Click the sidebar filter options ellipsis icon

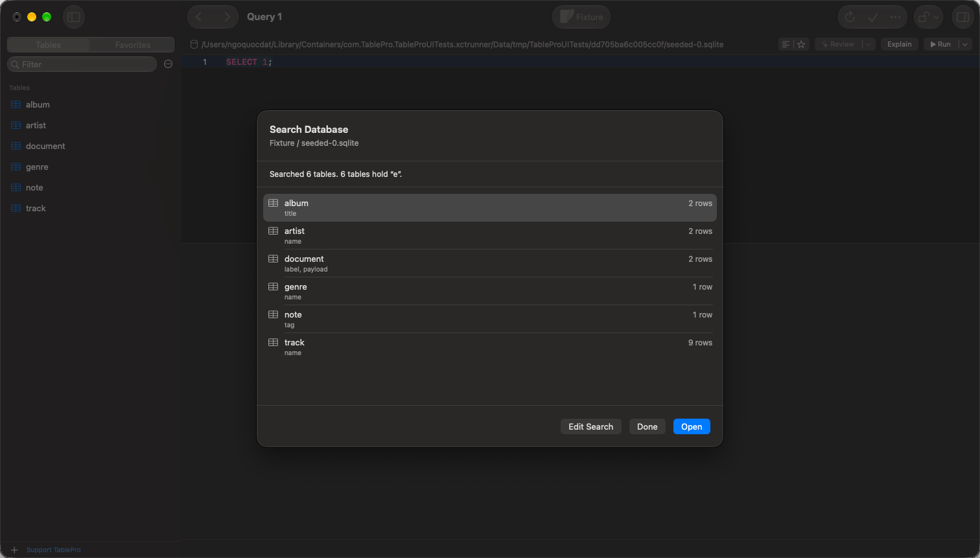(169, 64)
